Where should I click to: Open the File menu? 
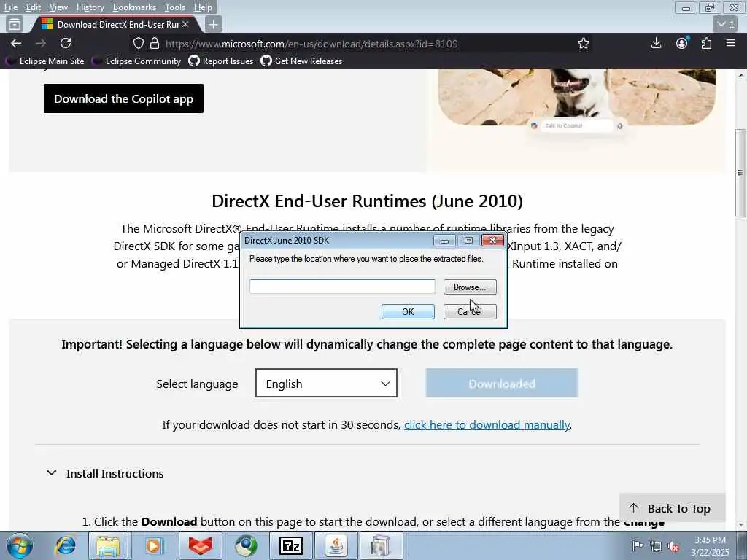click(10, 7)
